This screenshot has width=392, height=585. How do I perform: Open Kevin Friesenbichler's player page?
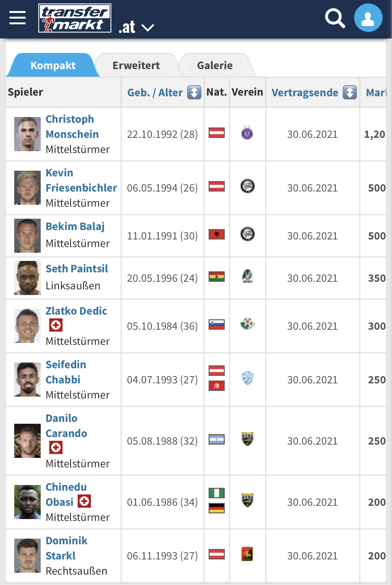click(x=81, y=180)
